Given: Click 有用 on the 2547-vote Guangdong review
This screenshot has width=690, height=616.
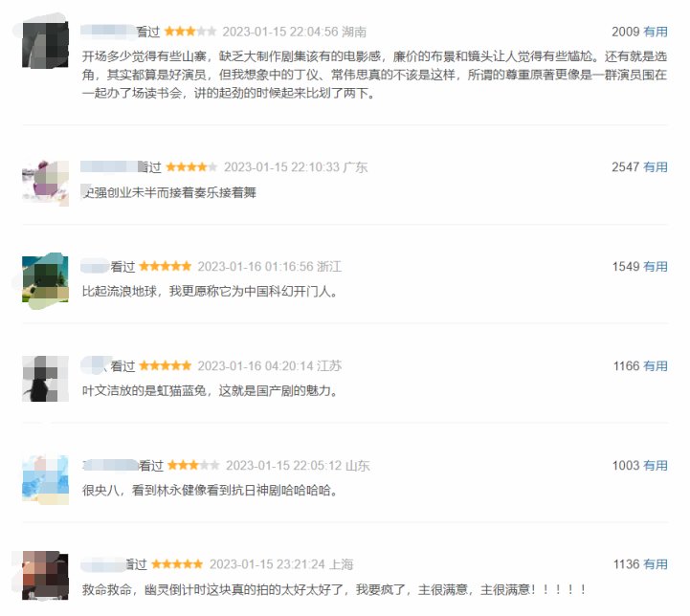Looking at the screenshot, I should pyautogui.click(x=656, y=166).
